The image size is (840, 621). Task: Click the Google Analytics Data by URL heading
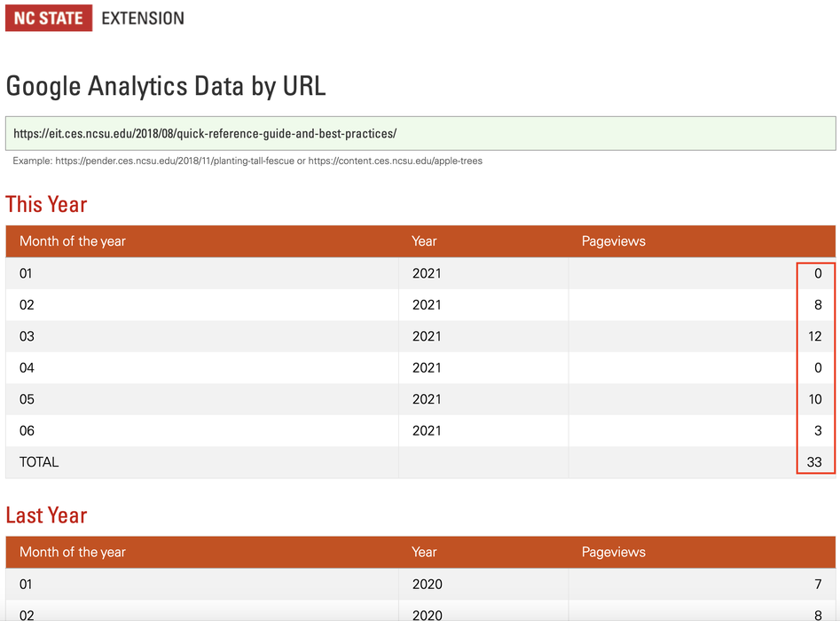click(166, 86)
